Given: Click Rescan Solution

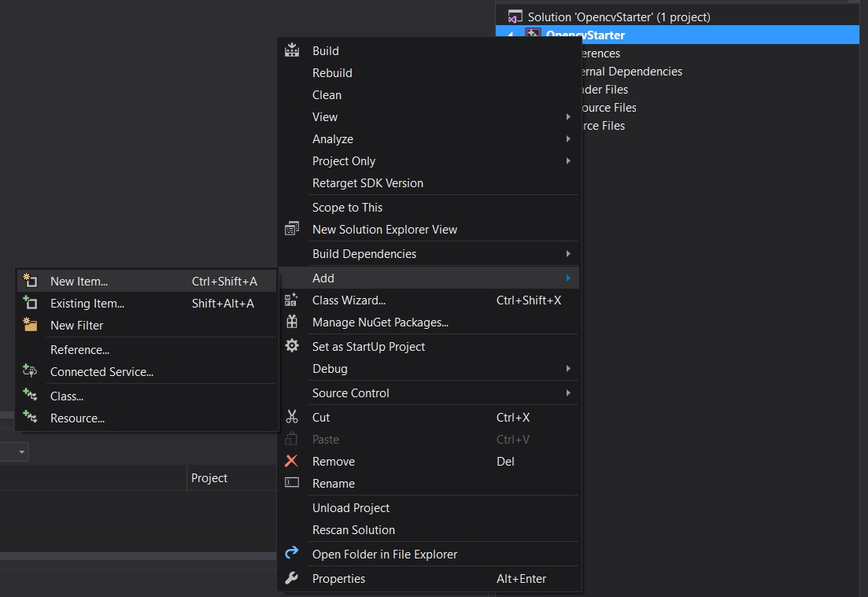Looking at the screenshot, I should point(353,529).
